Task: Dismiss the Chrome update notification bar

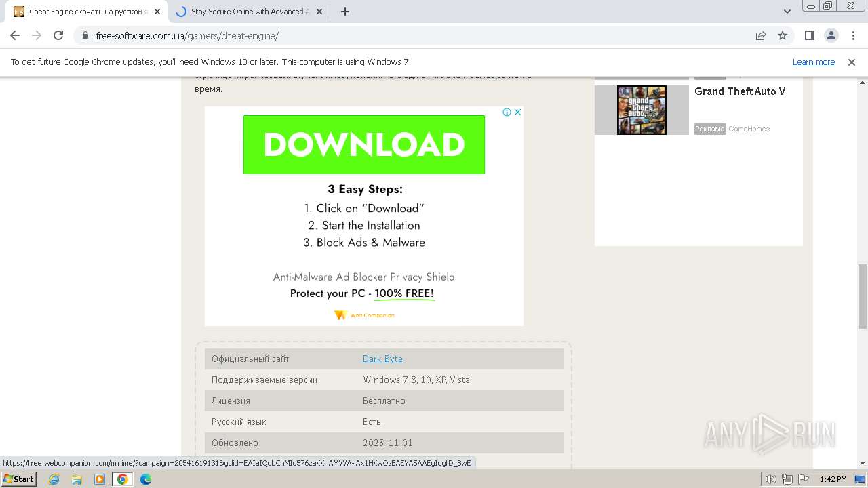Action: 852,62
